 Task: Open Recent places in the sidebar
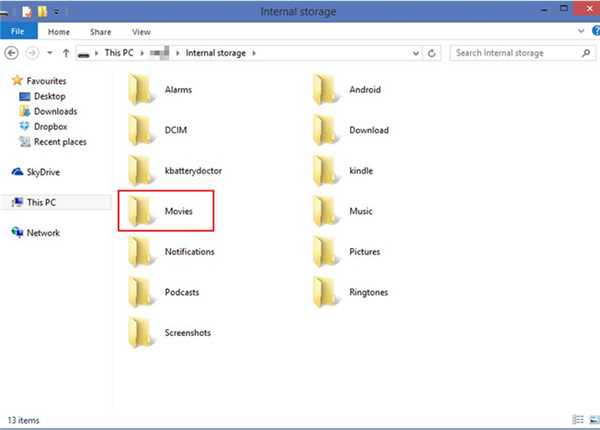(x=53, y=142)
